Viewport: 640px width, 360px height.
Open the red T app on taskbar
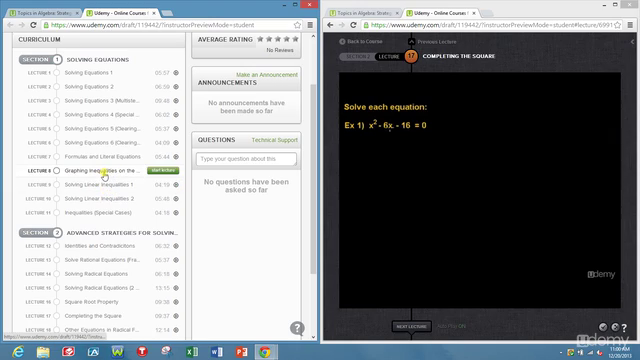142,351
